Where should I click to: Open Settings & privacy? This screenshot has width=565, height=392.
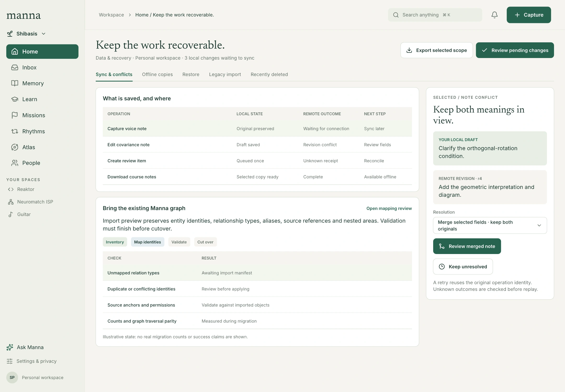coord(32,361)
